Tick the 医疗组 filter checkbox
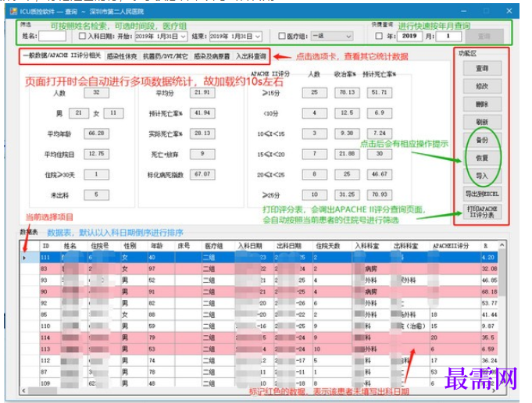Viewport: 532px width, 403px height. [281, 36]
